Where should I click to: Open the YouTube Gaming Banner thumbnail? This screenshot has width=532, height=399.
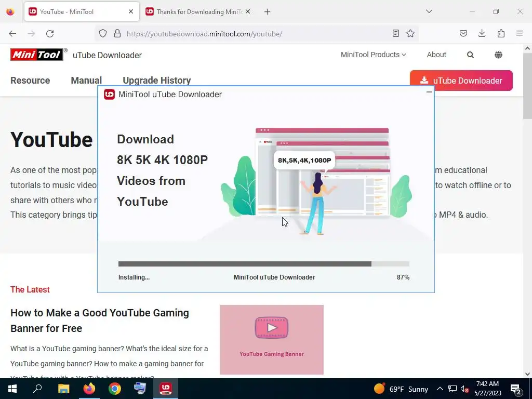271,340
